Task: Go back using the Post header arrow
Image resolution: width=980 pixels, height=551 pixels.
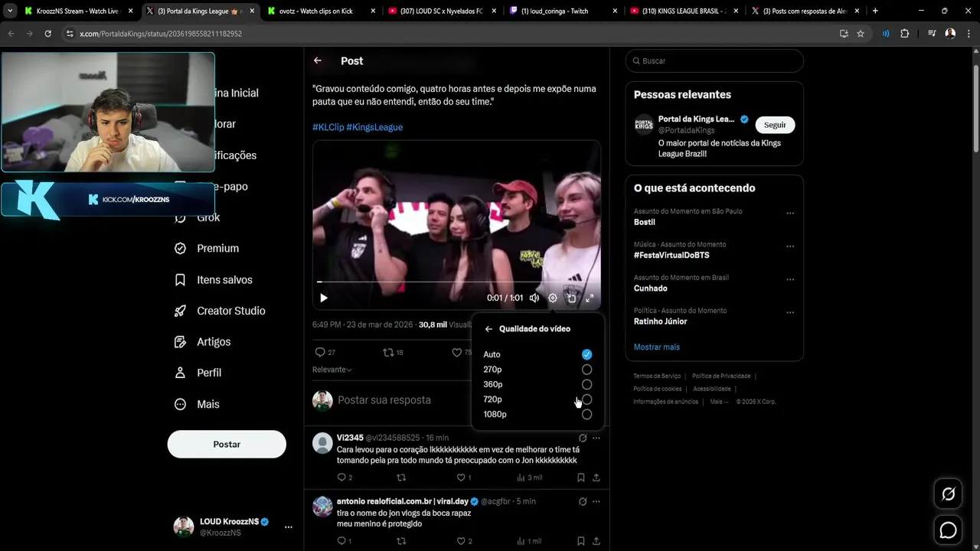Action: click(317, 60)
